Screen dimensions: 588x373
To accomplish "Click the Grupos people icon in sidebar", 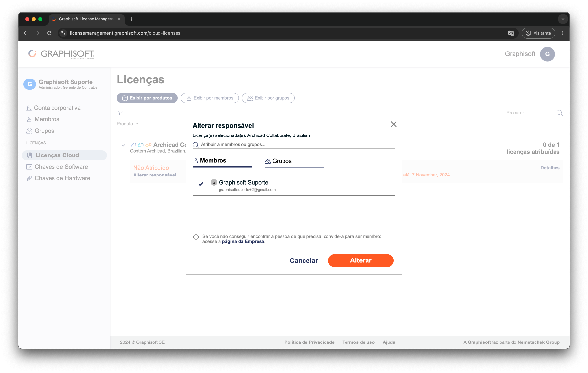I will (x=29, y=131).
